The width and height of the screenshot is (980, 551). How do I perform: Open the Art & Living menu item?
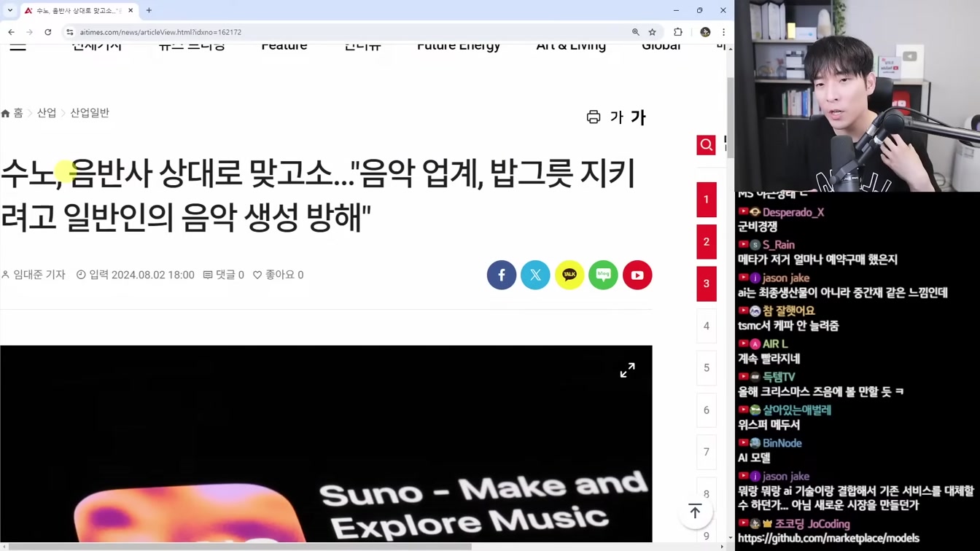click(571, 47)
